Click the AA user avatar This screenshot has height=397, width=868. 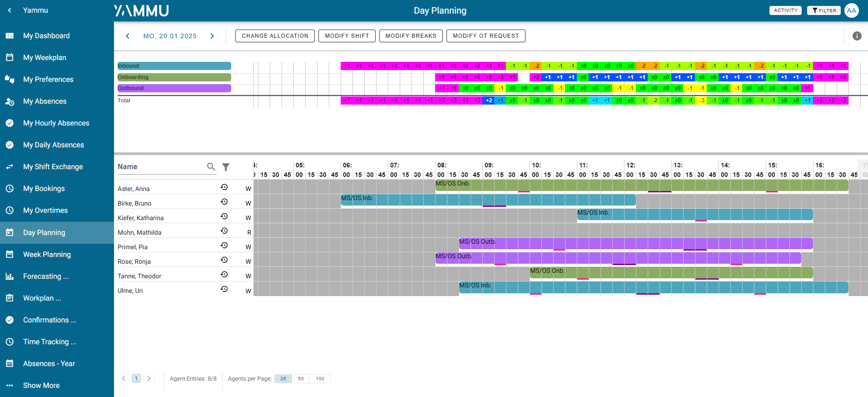tap(852, 10)
